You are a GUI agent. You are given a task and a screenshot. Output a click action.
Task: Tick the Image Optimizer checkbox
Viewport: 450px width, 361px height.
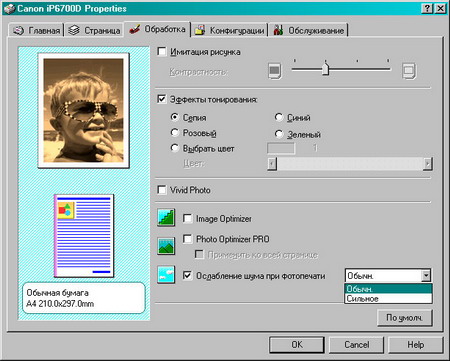pos(188,218)
